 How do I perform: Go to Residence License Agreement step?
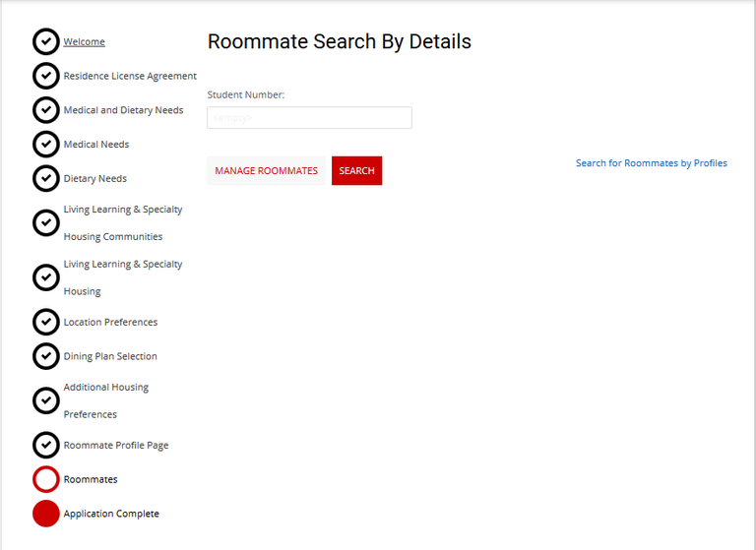pos(130,76)
